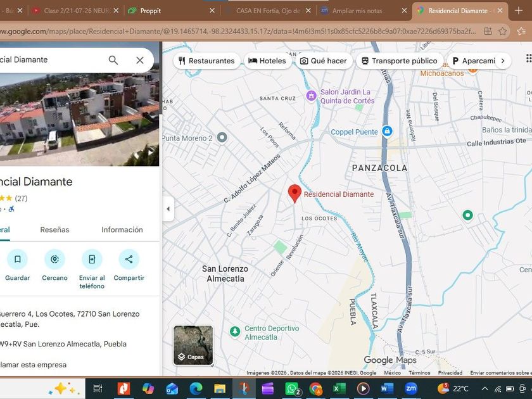Filter map by Hoteles

pos(267,61)
